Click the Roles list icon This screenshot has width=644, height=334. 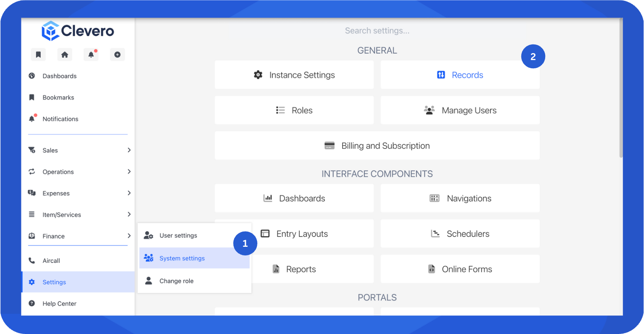coord(280,110)
